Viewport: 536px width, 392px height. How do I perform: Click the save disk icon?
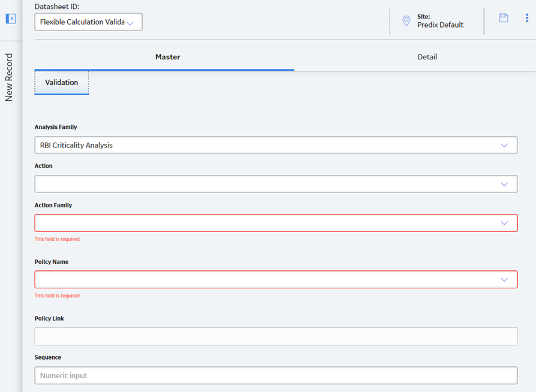[x=504, y=18]
